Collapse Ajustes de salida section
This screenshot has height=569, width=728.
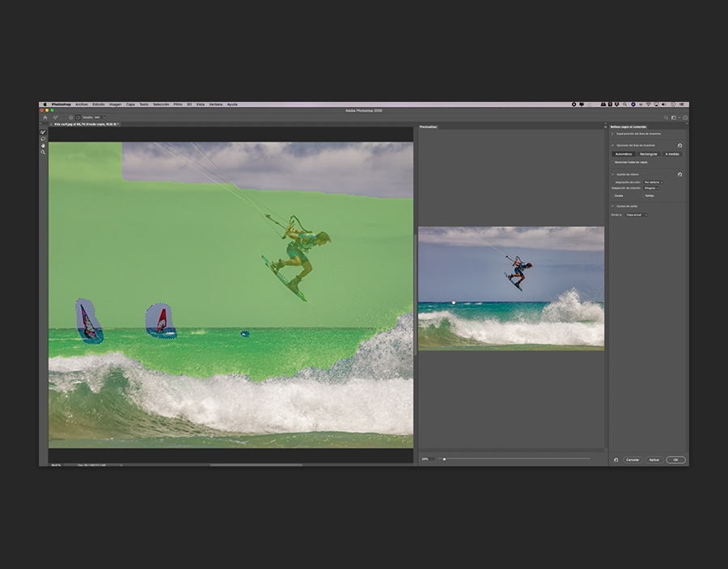click(x=612, y=206)
